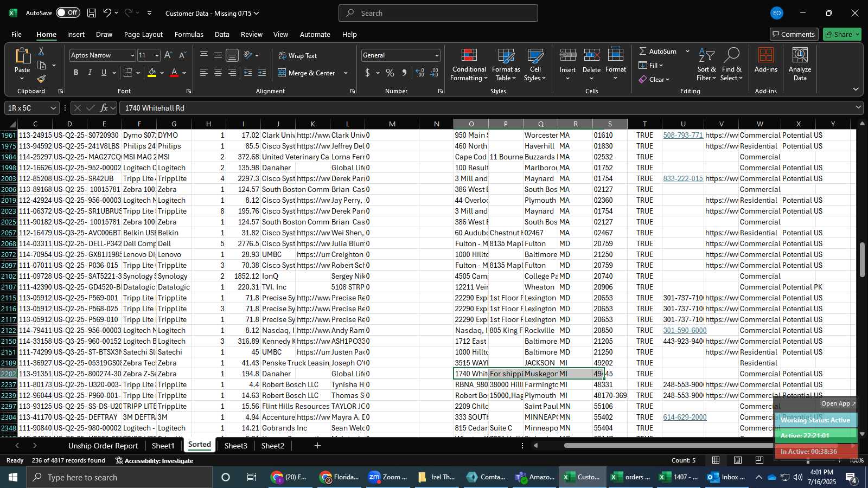Screen dimensions: 868x488
Task: Open Cell Styles gallery
Action: tap(535, 65)
